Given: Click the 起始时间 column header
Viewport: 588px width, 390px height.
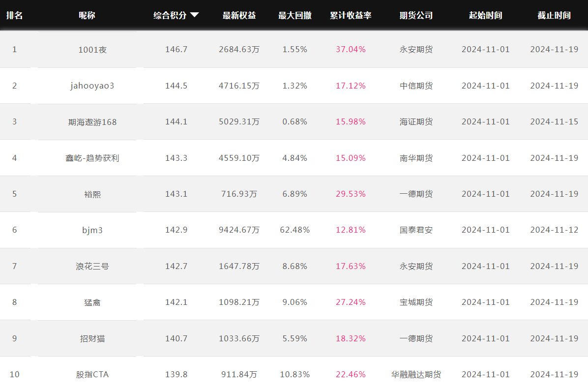Looking at the screenshot, I should (x=486, y=15).
